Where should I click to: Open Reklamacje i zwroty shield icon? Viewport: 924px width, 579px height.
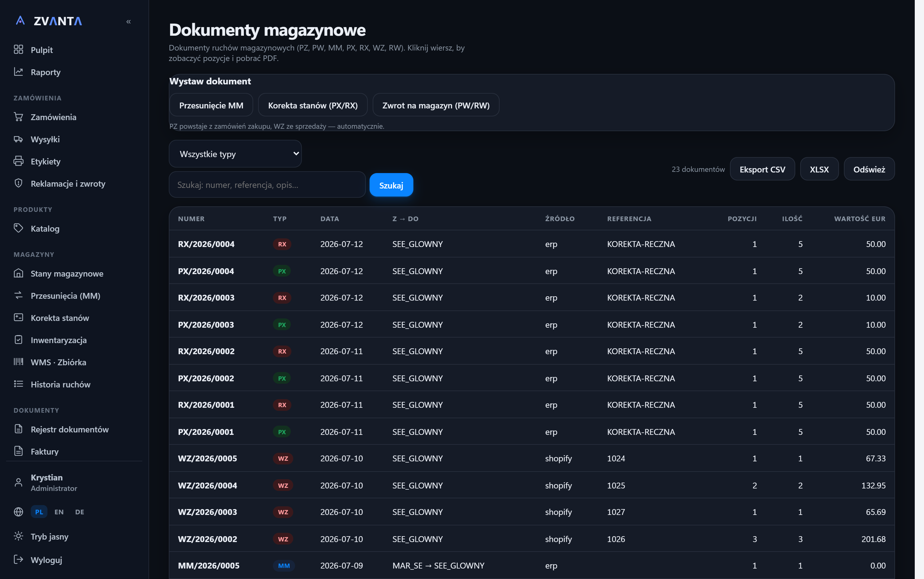pyautogui.click(x=18, y=183)
